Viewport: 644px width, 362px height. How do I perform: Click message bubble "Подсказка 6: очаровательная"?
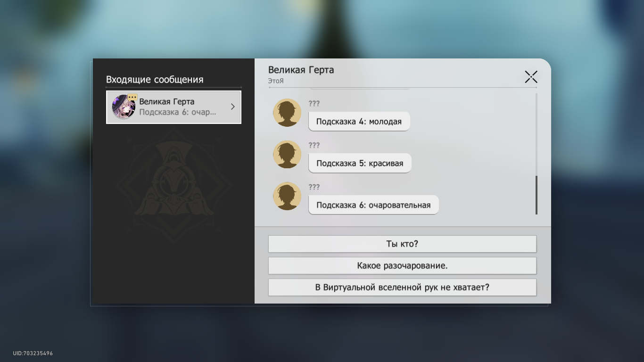(x=373, y=205)
